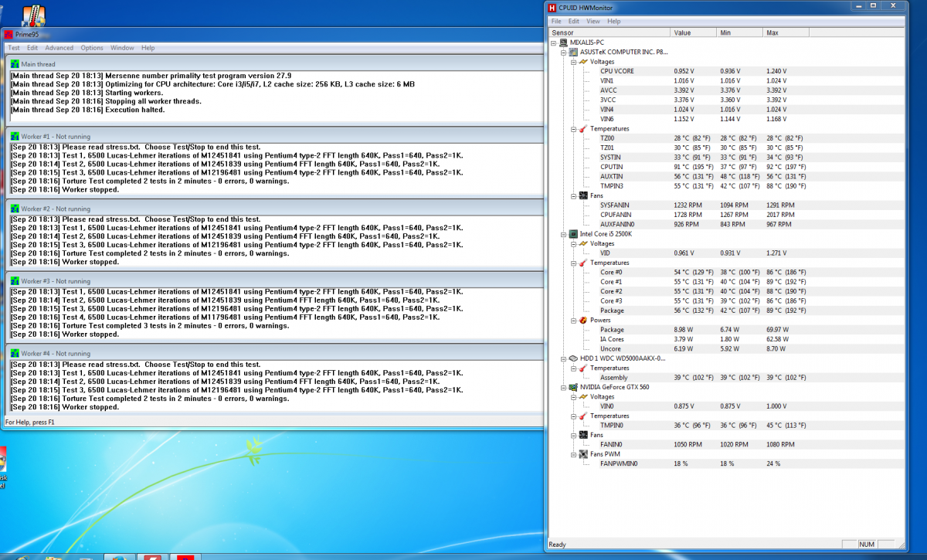Click the HDD 1 WDC drive icon
This screenshot has width=927, height=560.
point(573,358)
